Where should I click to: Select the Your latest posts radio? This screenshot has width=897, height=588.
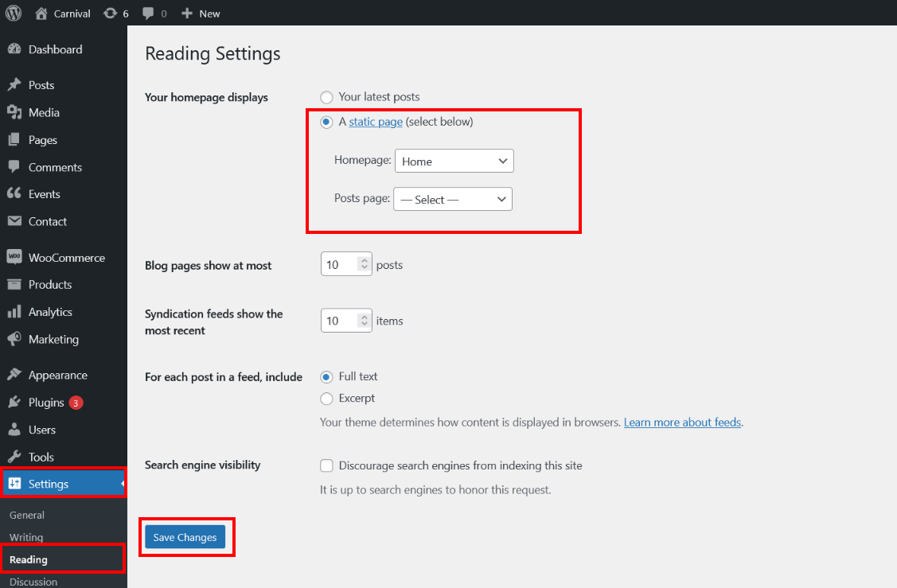(x=326, y=97)
